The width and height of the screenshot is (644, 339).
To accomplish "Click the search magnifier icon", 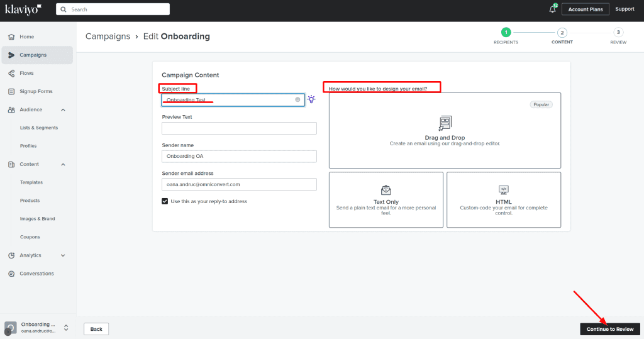I will pos(64,9).
